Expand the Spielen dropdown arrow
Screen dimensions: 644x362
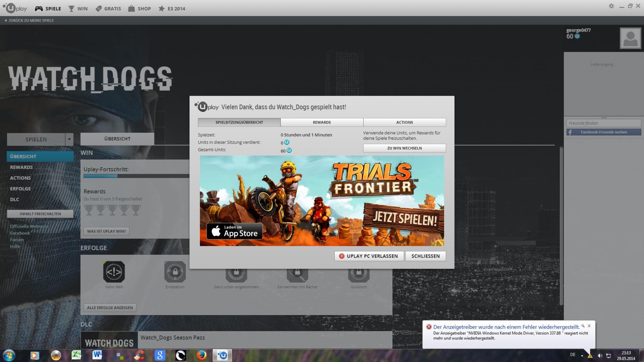point(69,139)
